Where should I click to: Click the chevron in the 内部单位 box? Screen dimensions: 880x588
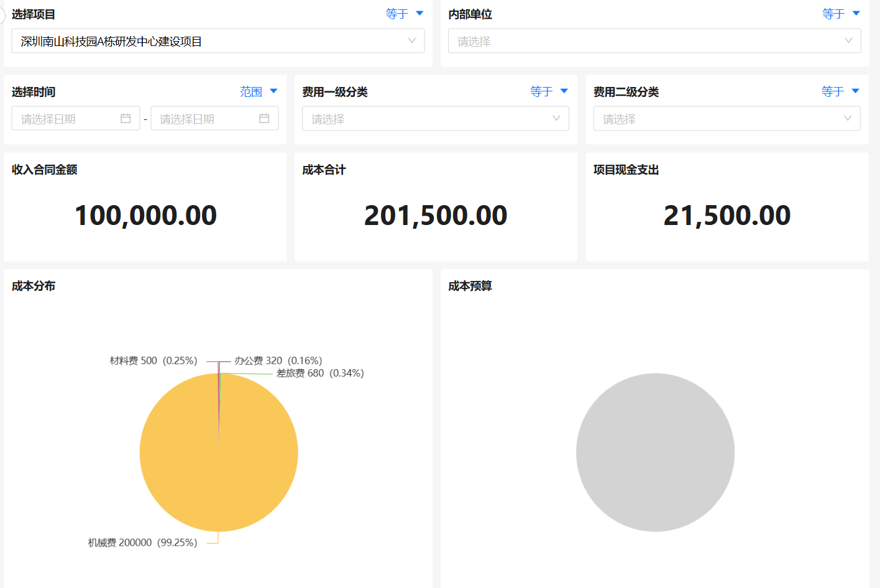[848, 41]
